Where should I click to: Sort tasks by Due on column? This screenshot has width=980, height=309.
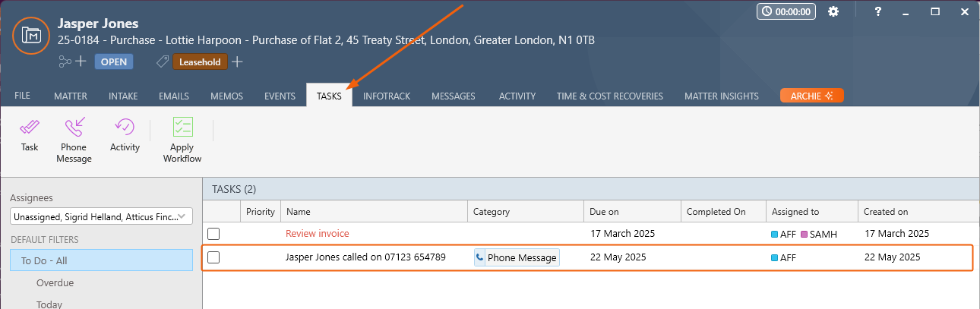632,212
